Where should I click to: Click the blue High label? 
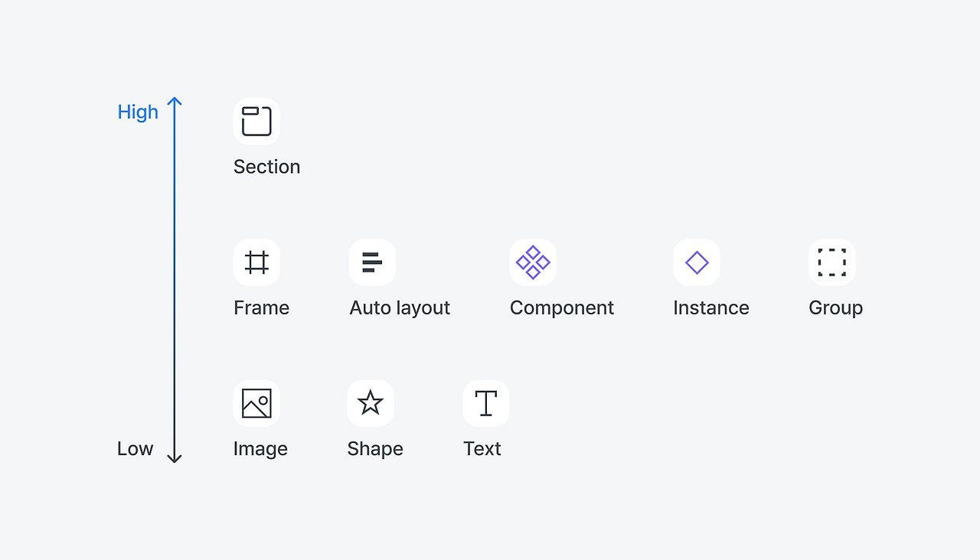(x=138, y=112)
